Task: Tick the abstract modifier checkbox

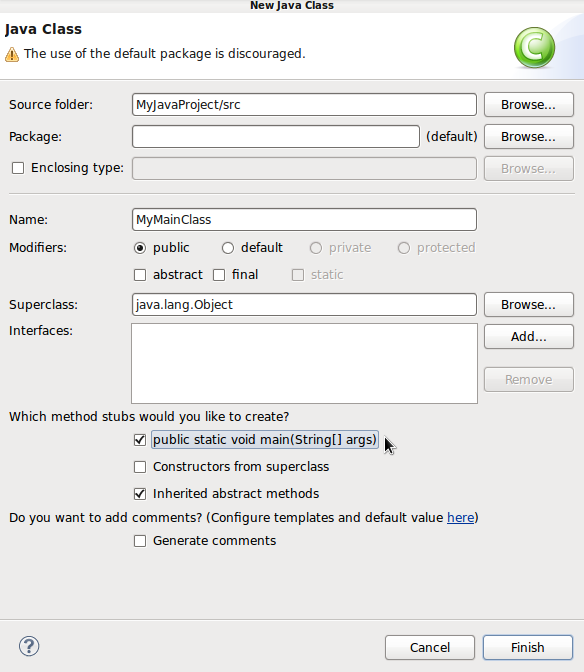Action: pyautogui.click(x=140, y=275)
